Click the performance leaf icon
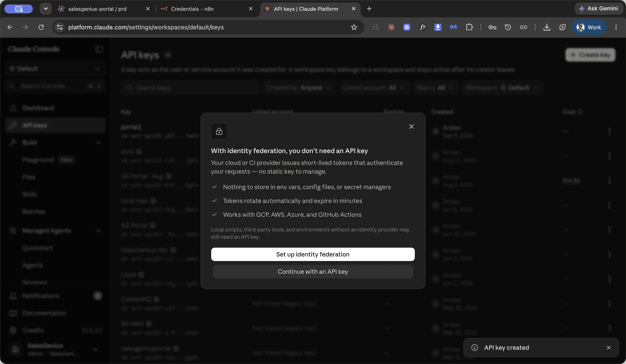The image size is (626, 364). click(x=562, y=27)
